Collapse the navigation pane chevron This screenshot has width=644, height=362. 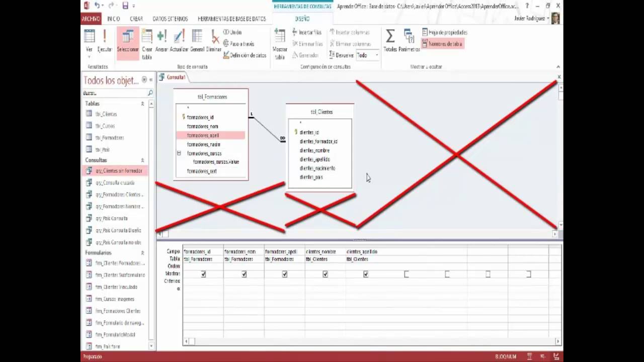coord(151,80)
